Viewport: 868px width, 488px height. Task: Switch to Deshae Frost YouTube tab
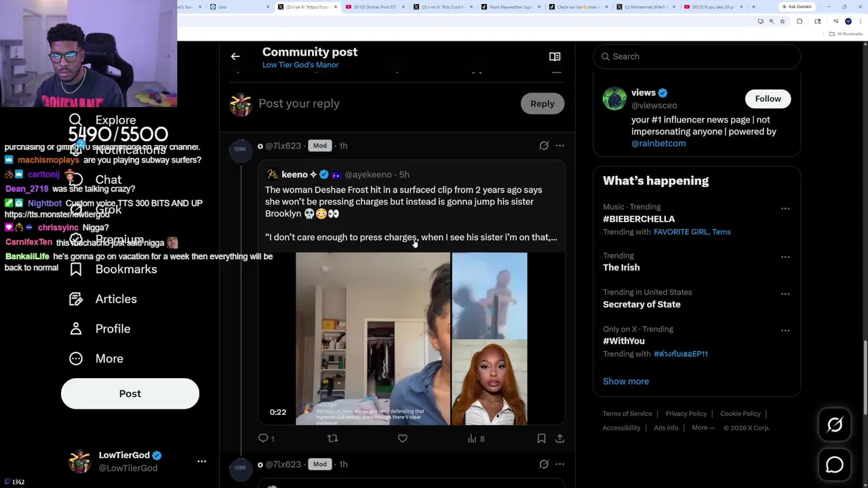click(374, 7)
